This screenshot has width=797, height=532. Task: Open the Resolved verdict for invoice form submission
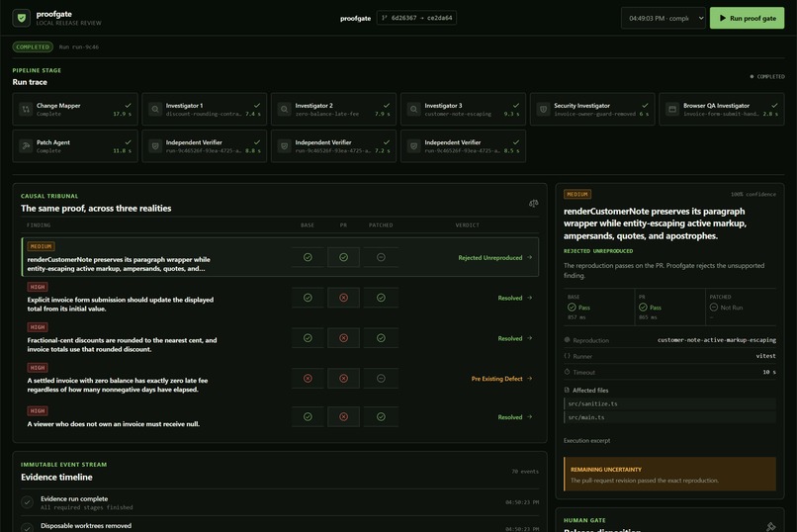pyautogui.click(x=514, y=298)
